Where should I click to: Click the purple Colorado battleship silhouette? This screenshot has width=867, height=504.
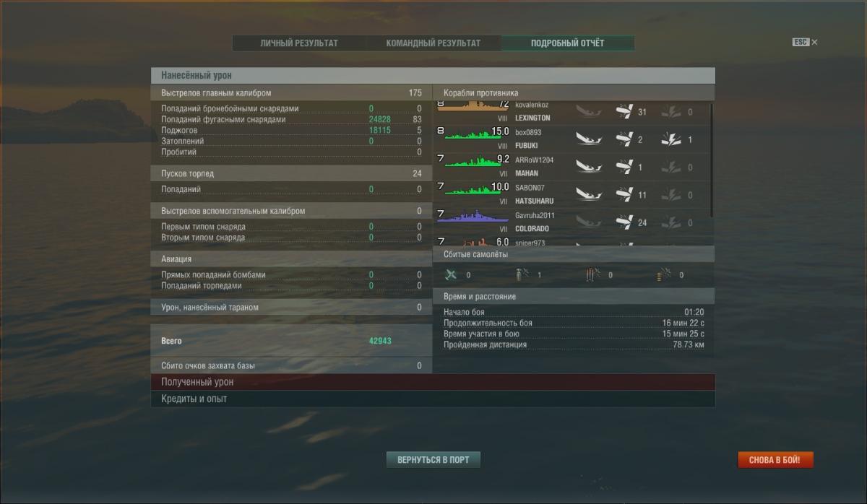[x=473, y=216]
